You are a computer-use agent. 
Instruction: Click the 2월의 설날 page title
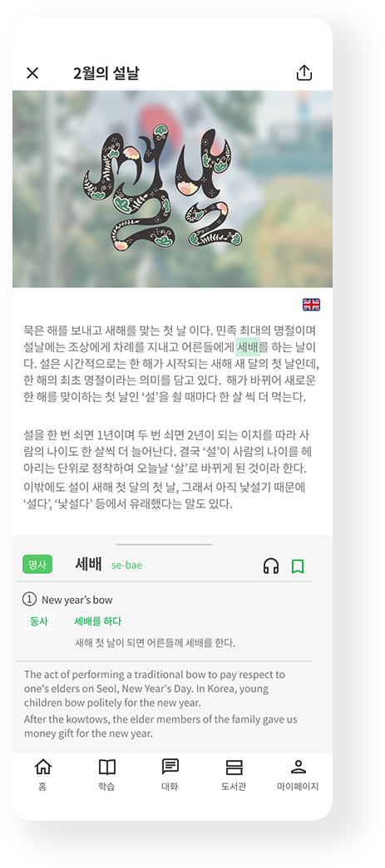click(106, 72)
